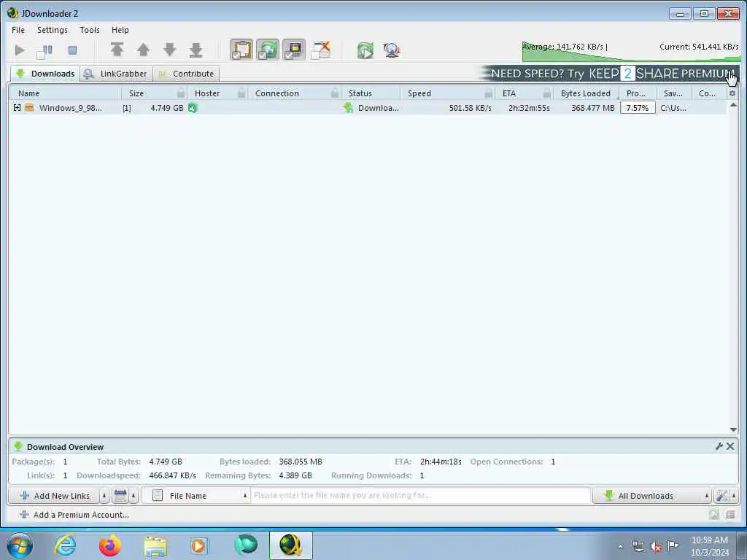Click the green status bar icon bottom right
Image resolution: width=747 pixels, height=560 pixels.
[x=713, y=514]
